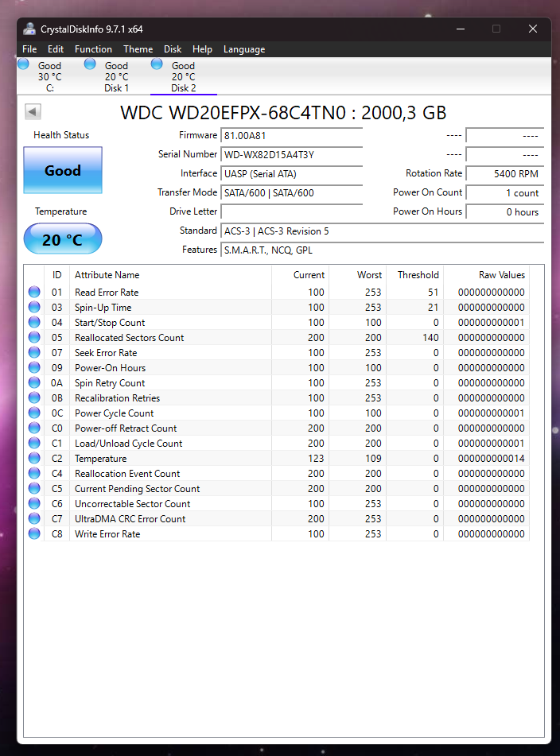
Task: Click the status orb for Power-On Hours
Action: 34,367
